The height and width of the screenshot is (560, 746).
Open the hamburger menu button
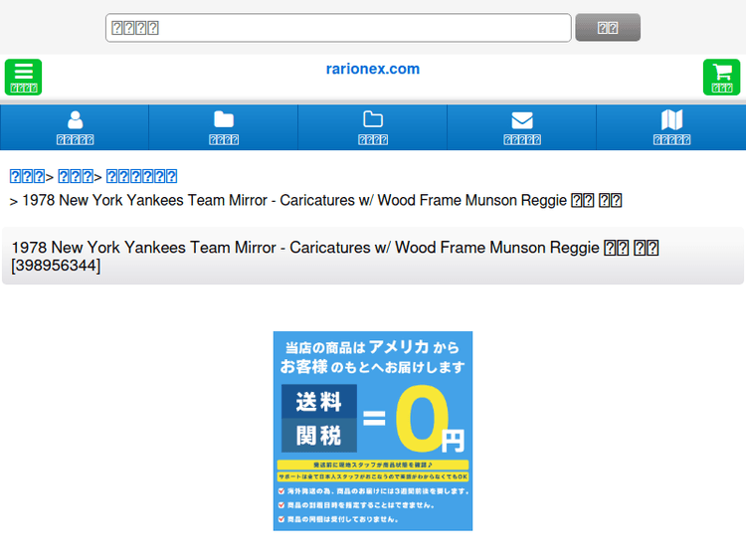[23, 76]
